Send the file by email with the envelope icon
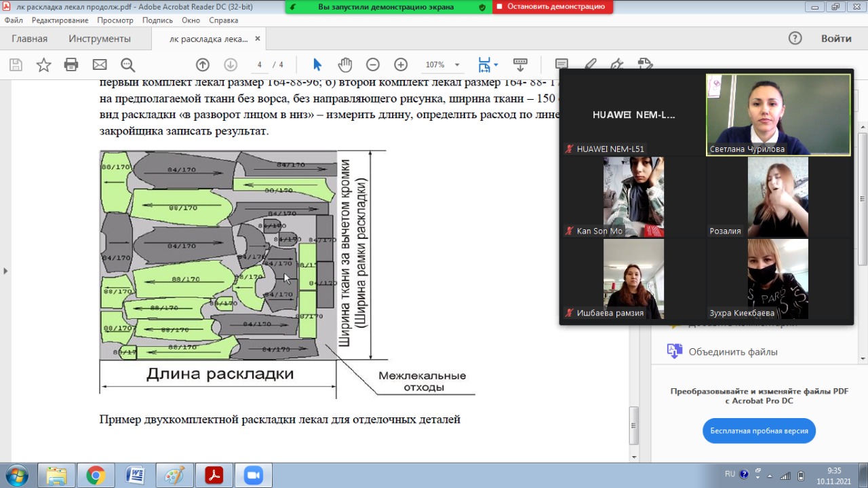This screenshot has height=488, width=868. (x=100, y=65)
